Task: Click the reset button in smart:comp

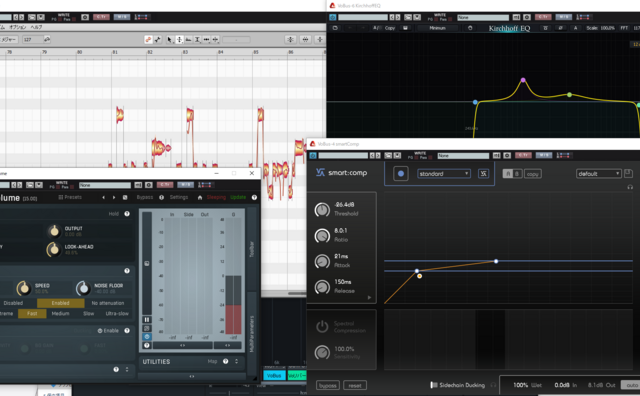Action: point(355,385)
